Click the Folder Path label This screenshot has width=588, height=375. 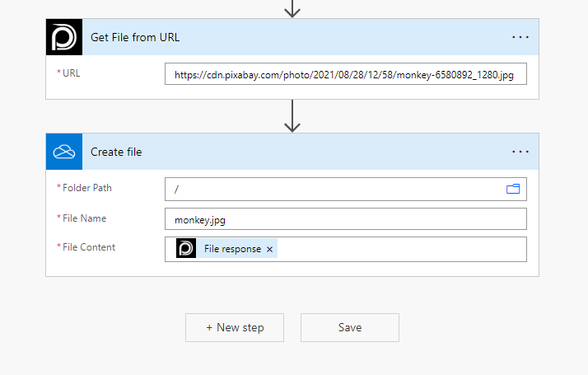point(86,188)
